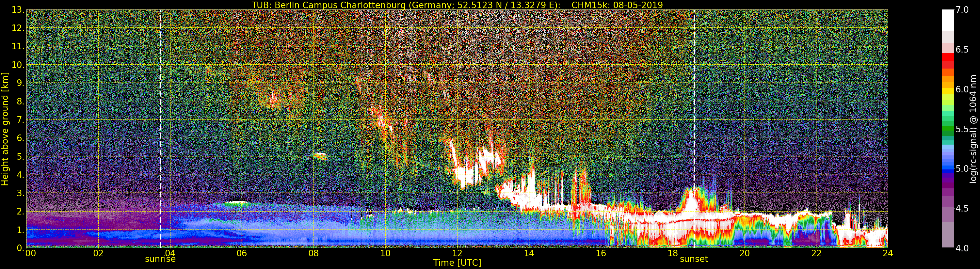Click the '6.' height tick label

click(x=20, y=138)
